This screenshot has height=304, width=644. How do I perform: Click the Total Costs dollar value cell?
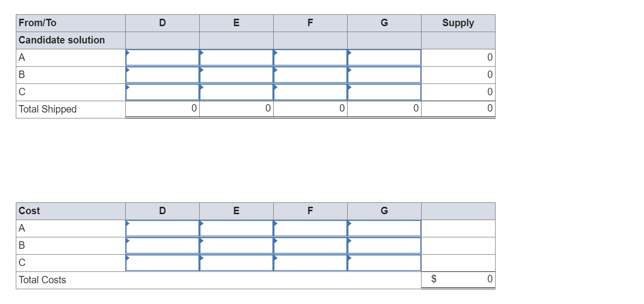click(458, 279)
